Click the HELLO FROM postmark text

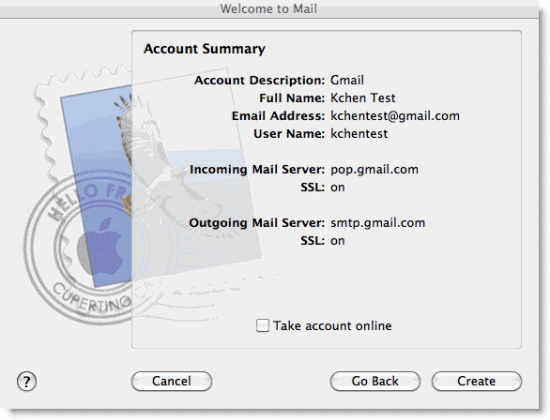(86, 200)
